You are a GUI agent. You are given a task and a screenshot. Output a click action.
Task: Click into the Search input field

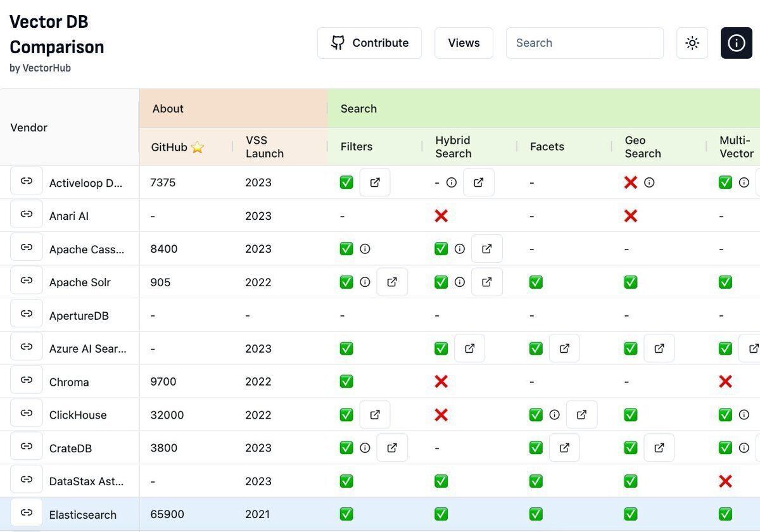click(x=584, y=43)
